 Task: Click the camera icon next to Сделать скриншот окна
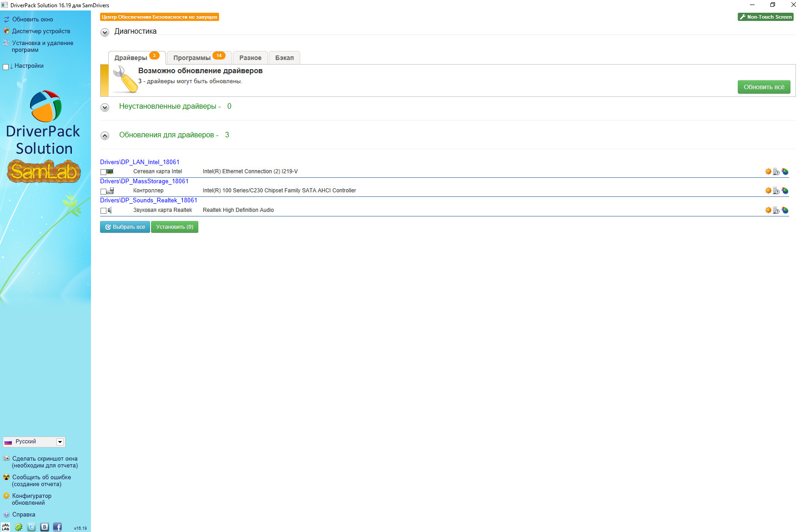(6, 458)
